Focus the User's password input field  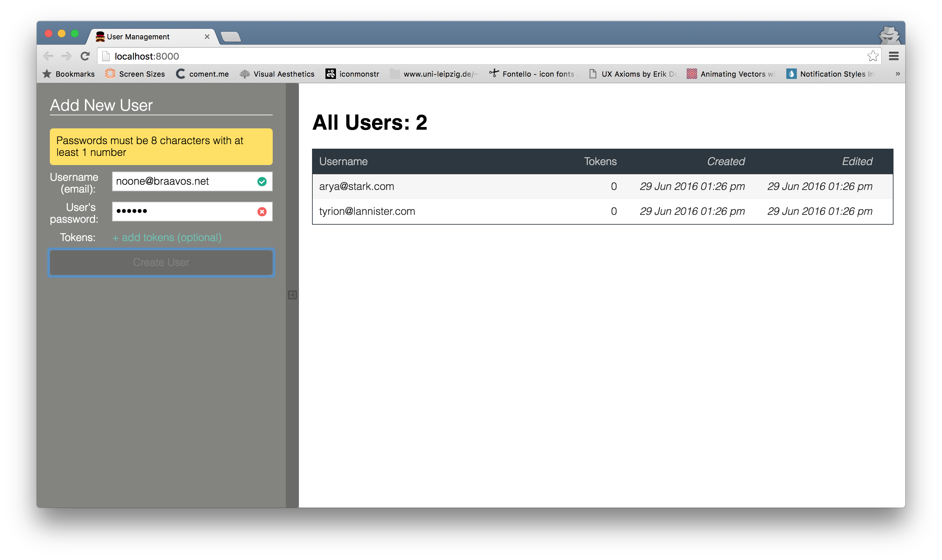(x=192, y=212)
